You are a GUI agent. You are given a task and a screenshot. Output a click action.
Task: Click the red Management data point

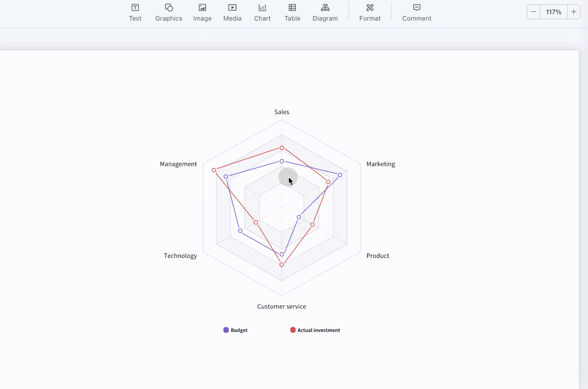(x=214, y=170)
